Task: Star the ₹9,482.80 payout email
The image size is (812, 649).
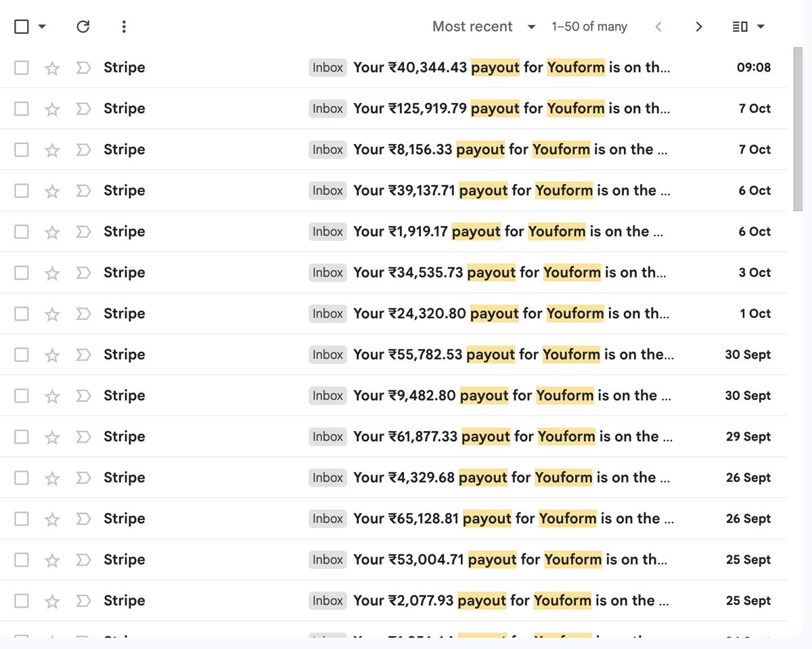Action: pos(52,396)
